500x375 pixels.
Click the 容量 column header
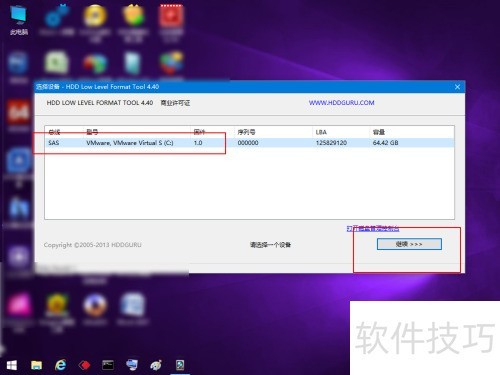point(379,132)
